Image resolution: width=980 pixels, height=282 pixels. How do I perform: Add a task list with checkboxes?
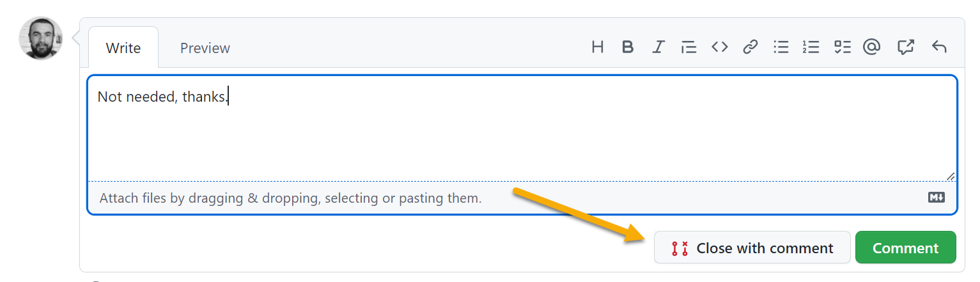click(842, 47)
